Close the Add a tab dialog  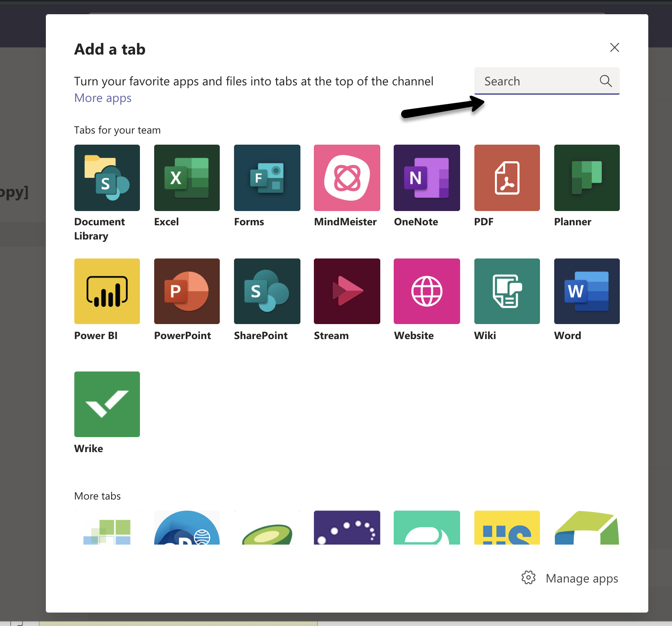click(x=614, y=47)
